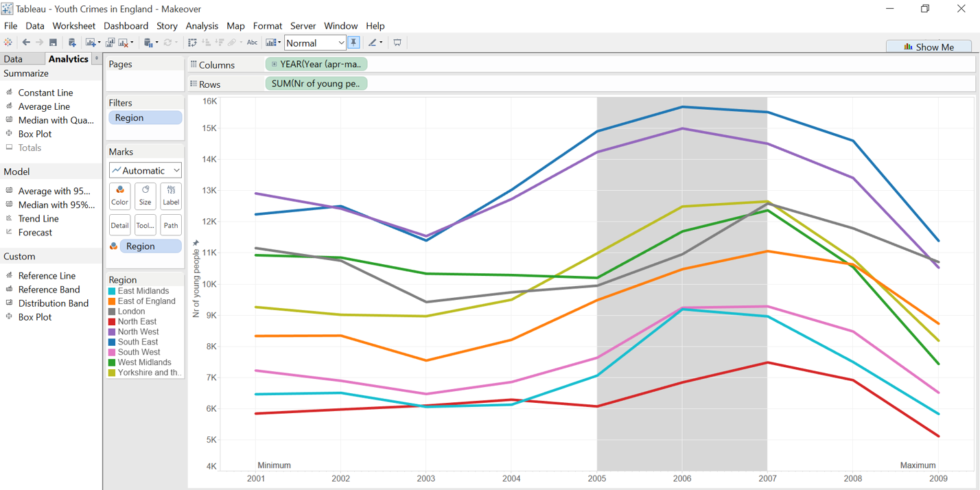Click the Presentation mode icon

[397, 43]
